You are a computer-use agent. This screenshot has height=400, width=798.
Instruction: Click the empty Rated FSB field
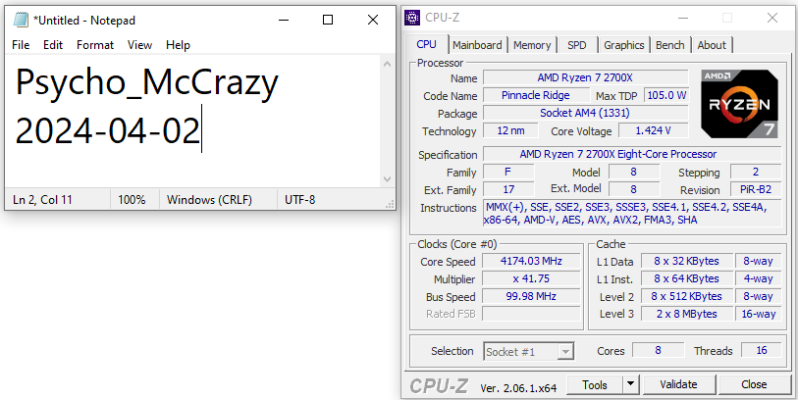[x=531, y=314]
